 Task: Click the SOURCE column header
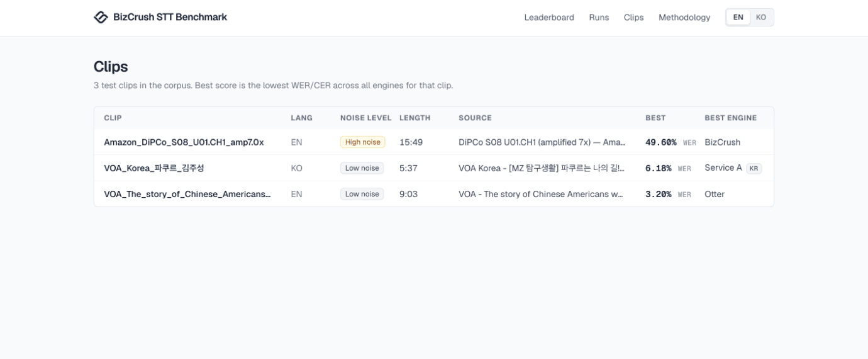pyautogui.click(x=476, y=118)
